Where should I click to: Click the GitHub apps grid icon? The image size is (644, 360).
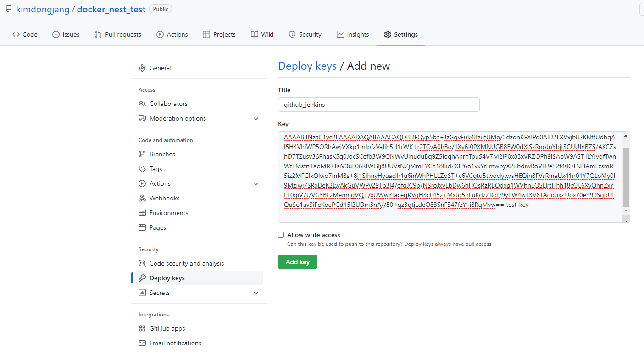[142, 328]
